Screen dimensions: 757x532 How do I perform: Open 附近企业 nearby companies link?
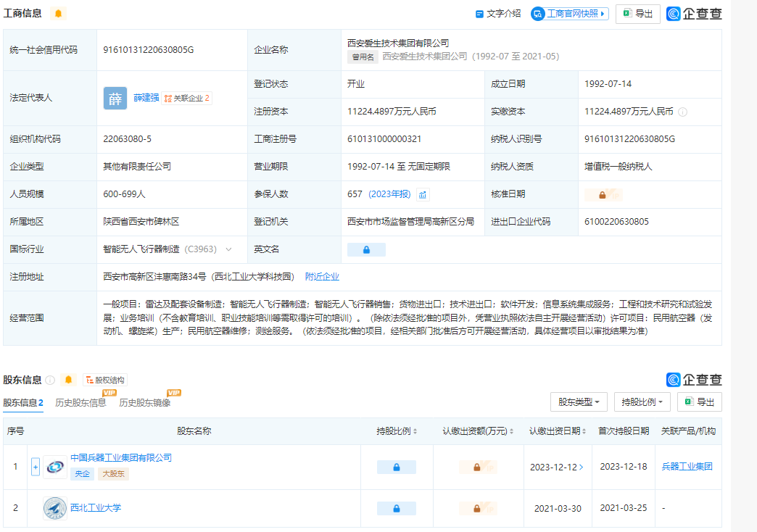322,277
